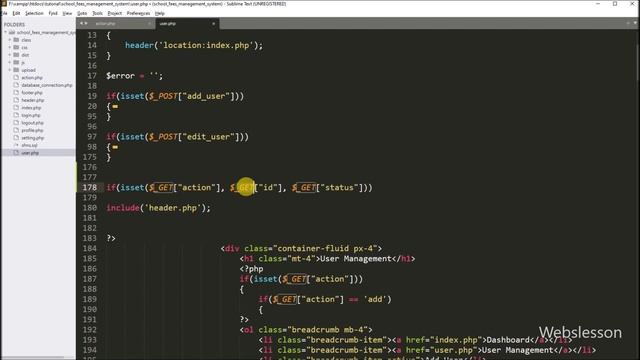Expand the class folder arrow

point(10,40)
